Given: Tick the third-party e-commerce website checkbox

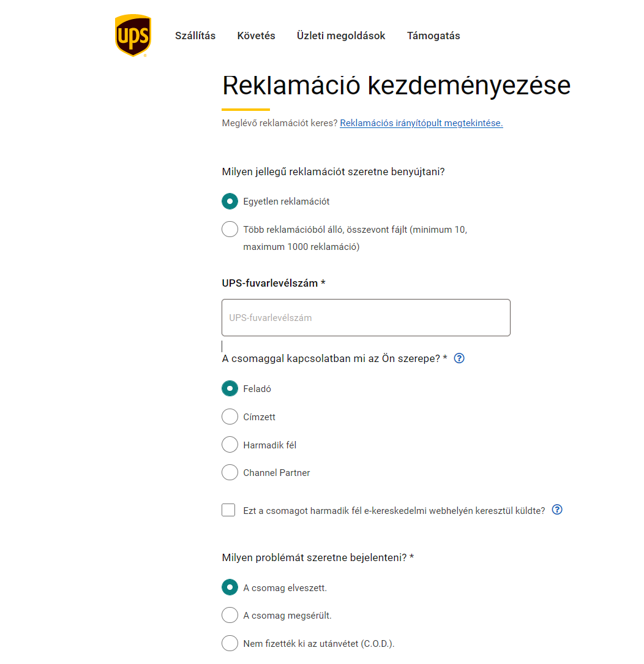Looking at the screenshot, I should pyautogui.click(x=228, y=510).
